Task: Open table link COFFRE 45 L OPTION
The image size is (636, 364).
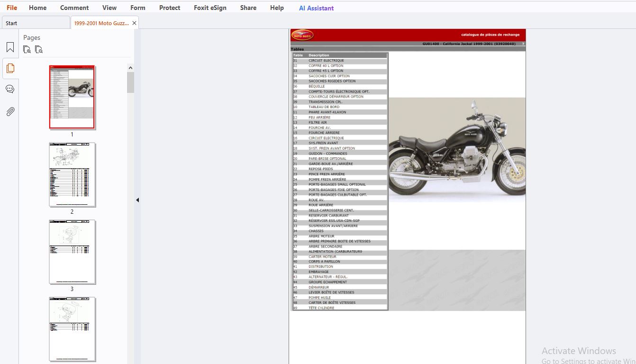Action: [x=326, y=71]
